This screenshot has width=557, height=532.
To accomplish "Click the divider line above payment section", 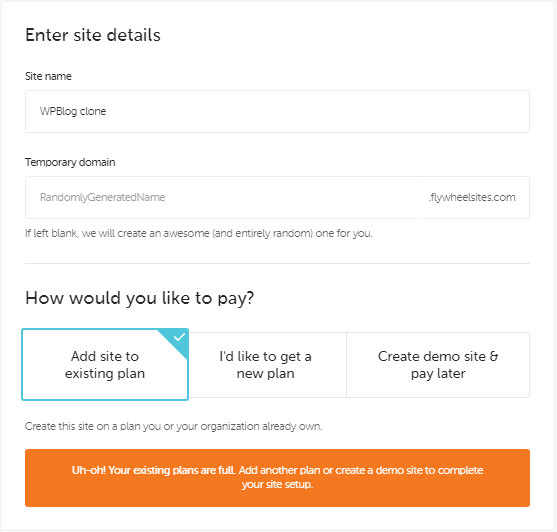I will point(277,264).
